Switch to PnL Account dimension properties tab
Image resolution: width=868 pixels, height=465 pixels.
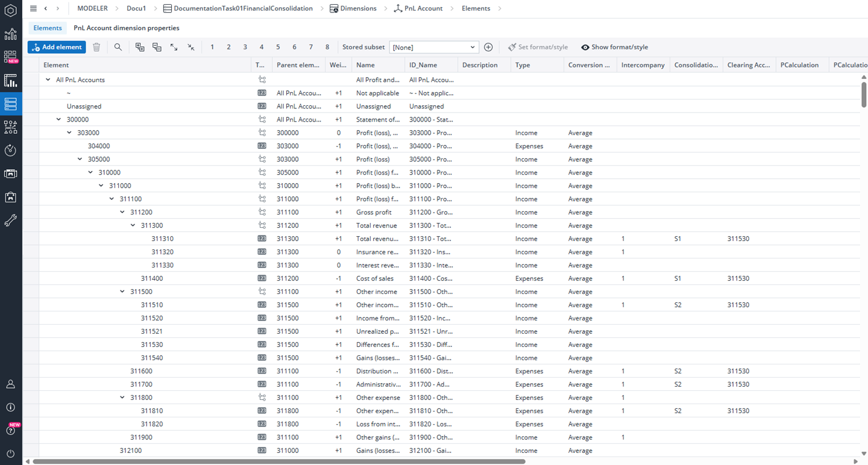coord(126,28)
